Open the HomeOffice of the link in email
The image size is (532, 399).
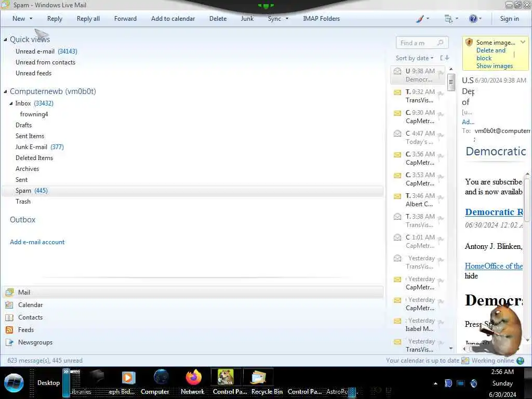(x=494, y=266)
